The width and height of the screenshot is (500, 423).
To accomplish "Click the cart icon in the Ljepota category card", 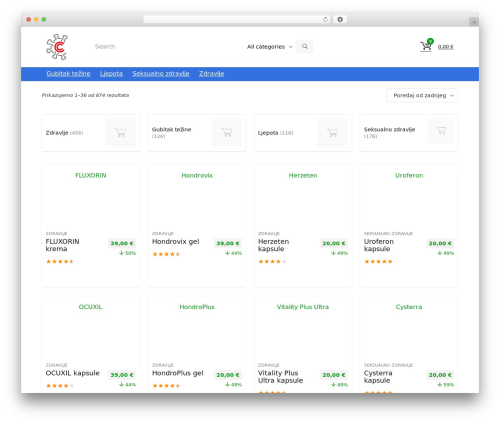I will [x=333, y=133].
